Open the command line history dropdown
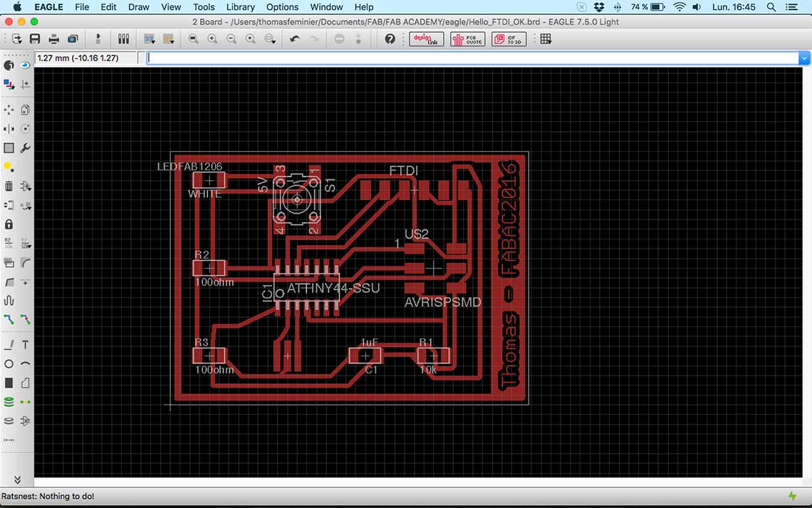The height and width of the screenshot is (508, 812). point(803,58)
